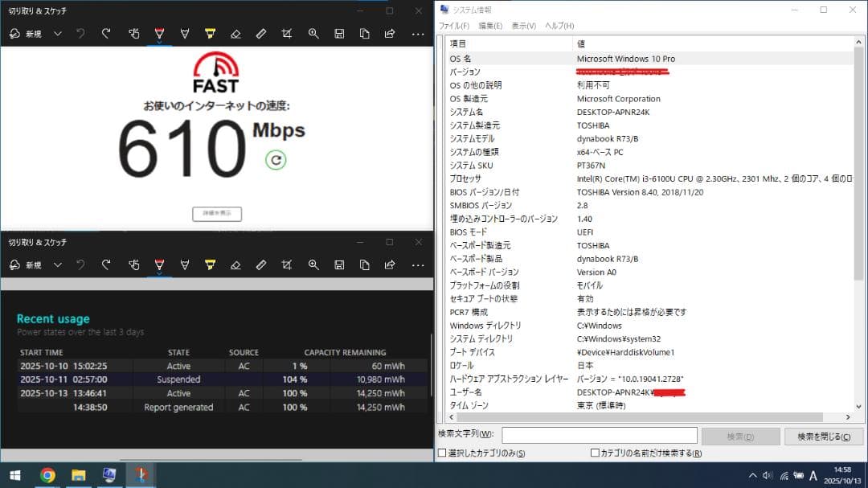Select Eraser tool in lower Snip & Sketch toolbar

(x=235, y=265)
